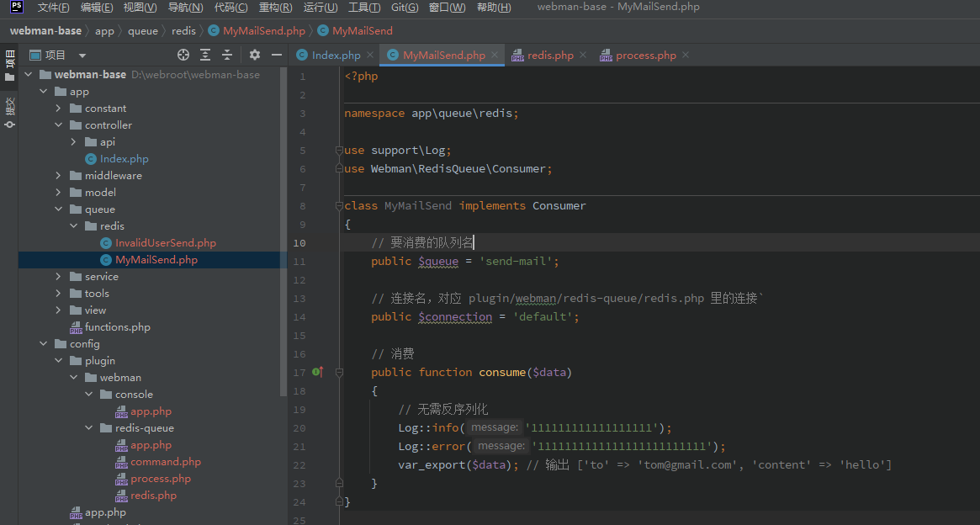Close the process.php editor tab
Image resolution: width=980 pixels, height=525 pixels.
pos(686,55)
